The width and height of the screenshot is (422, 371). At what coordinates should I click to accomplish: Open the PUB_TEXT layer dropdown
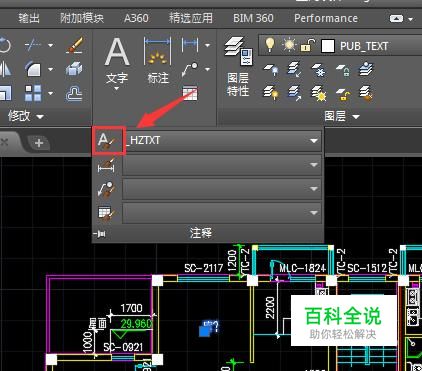(x=340, y=46)
